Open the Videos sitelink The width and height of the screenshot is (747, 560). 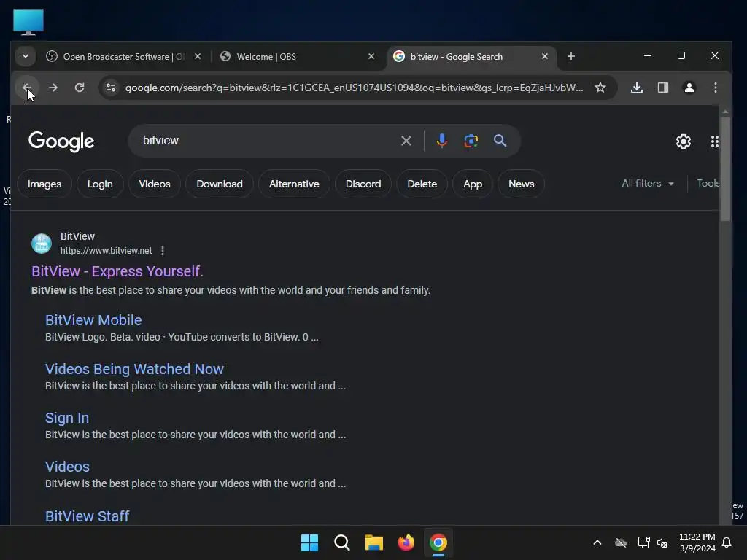click(67, 467)
